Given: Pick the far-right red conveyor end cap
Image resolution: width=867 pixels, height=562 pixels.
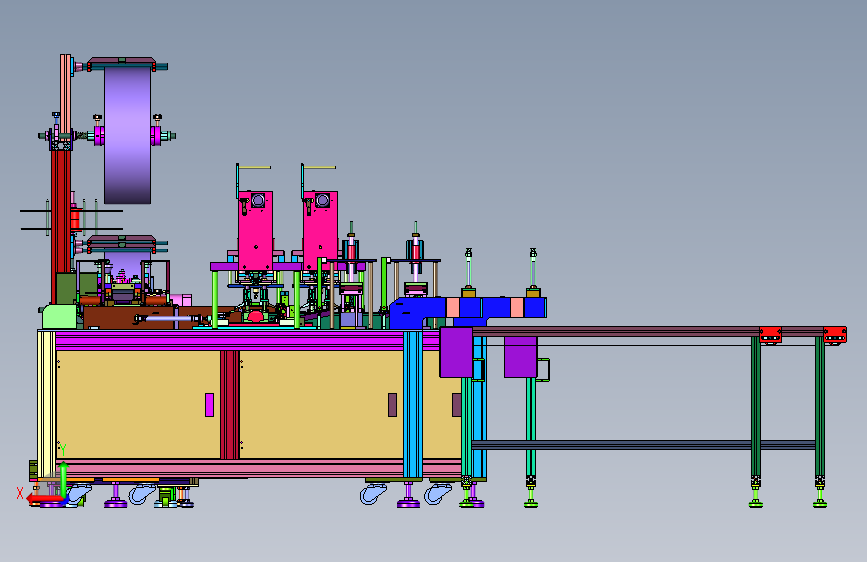Looking at the screenshot, I should [x=835, y=335].
